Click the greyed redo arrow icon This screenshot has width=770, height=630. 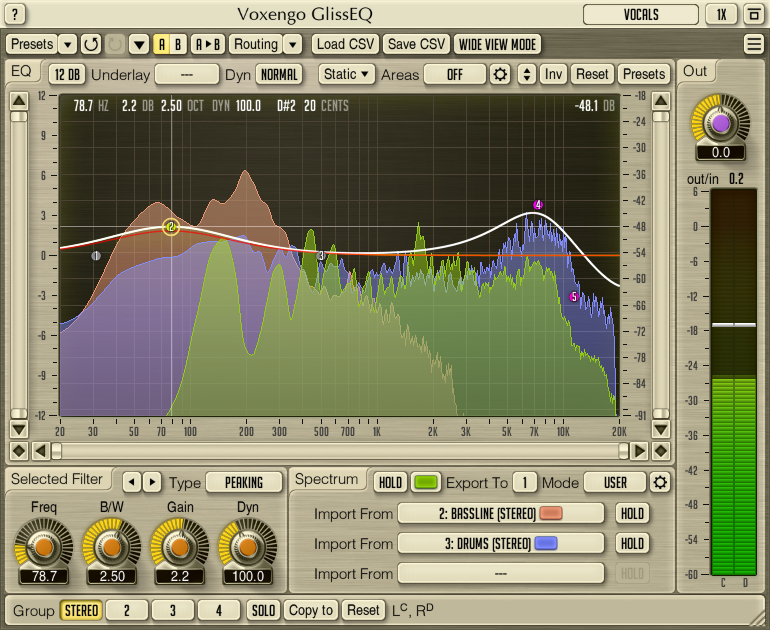[115, 45]
